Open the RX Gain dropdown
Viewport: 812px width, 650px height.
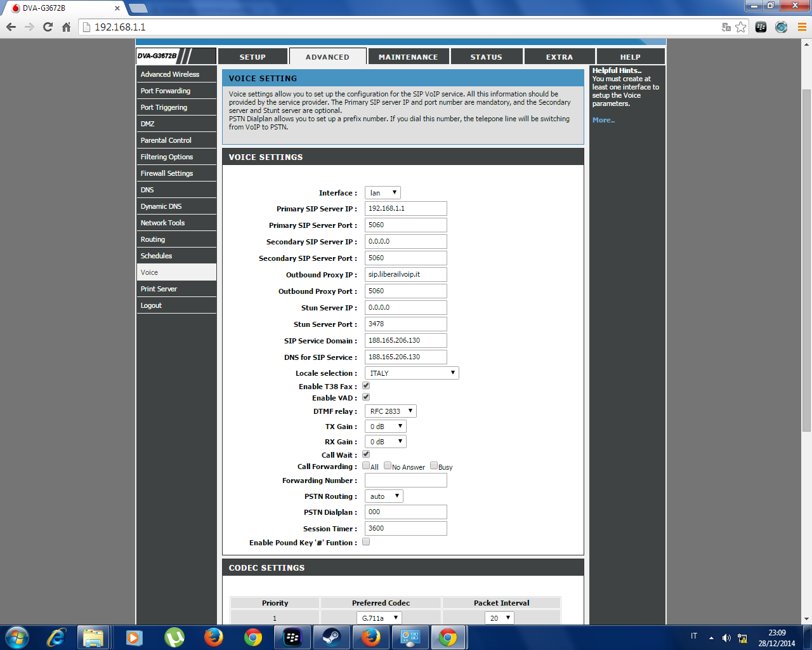[386, 442]
